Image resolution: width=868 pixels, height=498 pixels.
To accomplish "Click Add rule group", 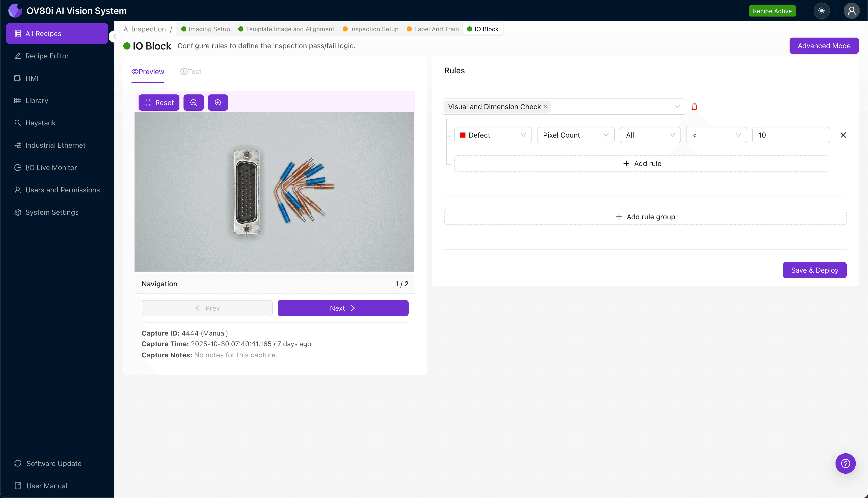I will (645, 217).
